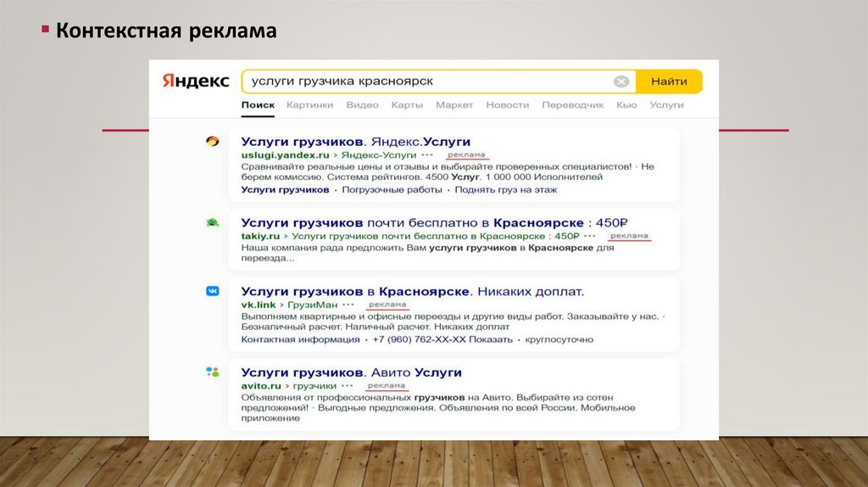Open 'Услуги грузчиков почти бесплатно в Красноярске' title

tap(434, 223)
